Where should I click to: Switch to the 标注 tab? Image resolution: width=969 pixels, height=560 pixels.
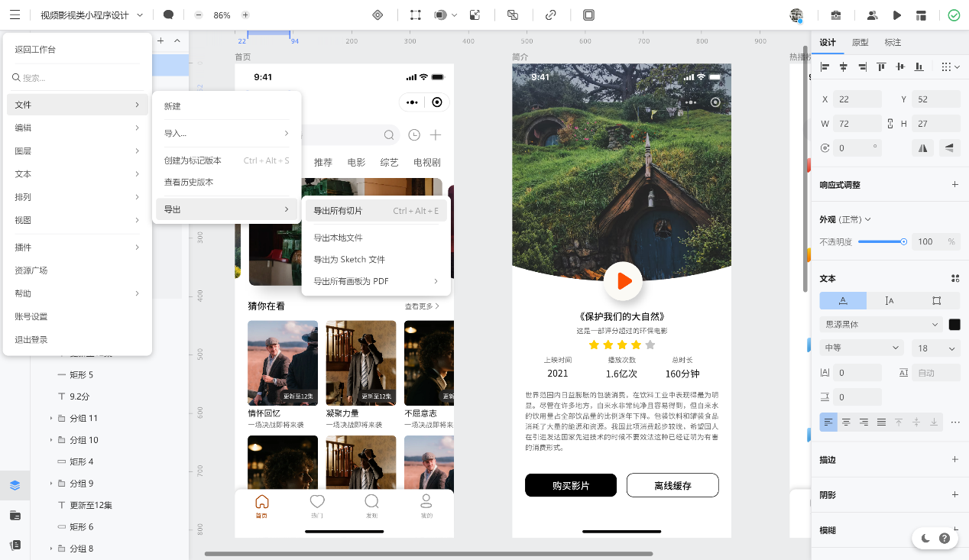pyautogui.click(x=893, y=43)
